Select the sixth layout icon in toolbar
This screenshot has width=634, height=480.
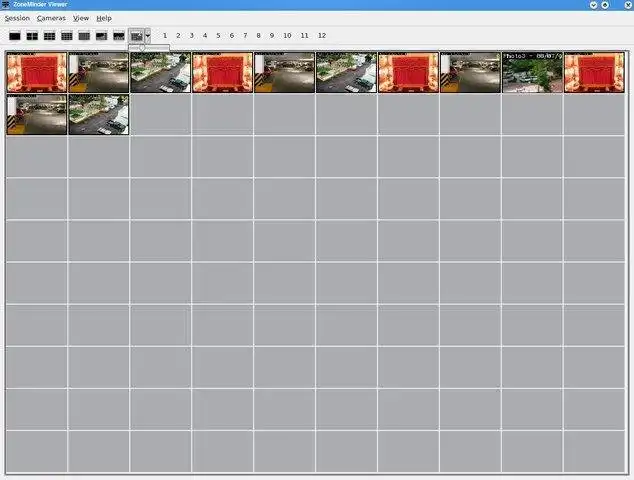coord(101,36)
